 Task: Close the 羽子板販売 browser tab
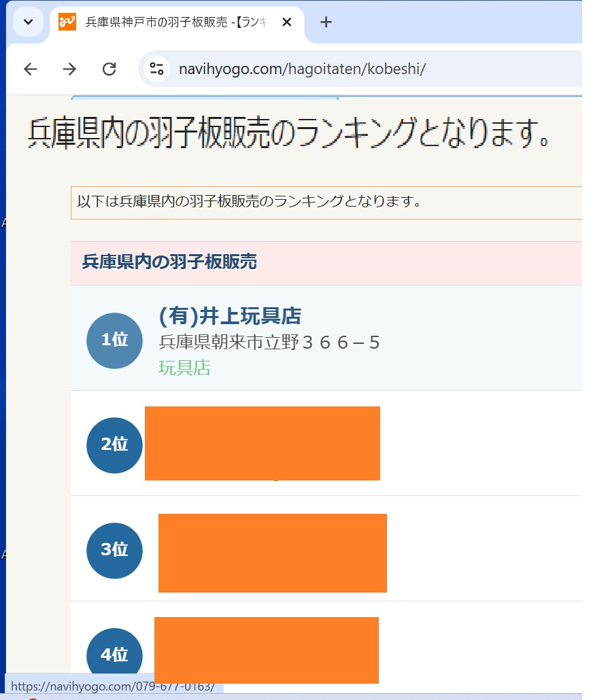point(286,22)
